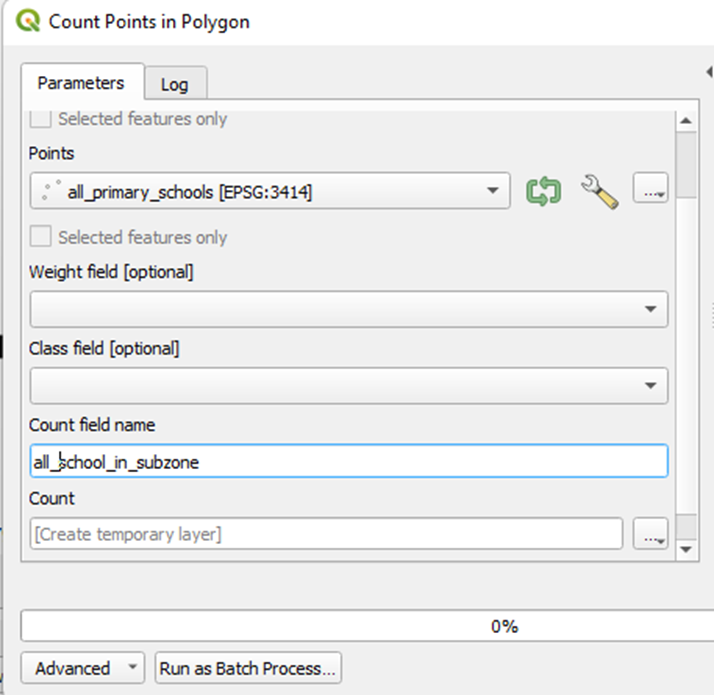Toggle 'Selected features only' below the Points layer

pyautogui.click(x=41, y=238)
